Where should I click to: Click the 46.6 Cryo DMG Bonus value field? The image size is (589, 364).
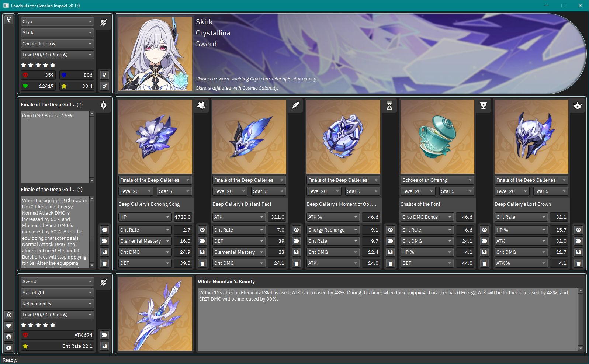coord(465,217)
